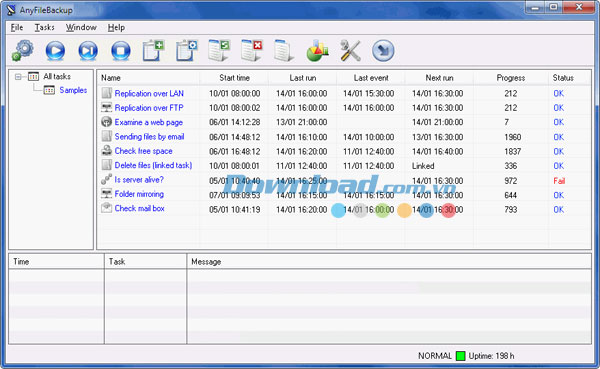Click the Is server alive row icon
This screenshot has height=369, width=600.
106,179
